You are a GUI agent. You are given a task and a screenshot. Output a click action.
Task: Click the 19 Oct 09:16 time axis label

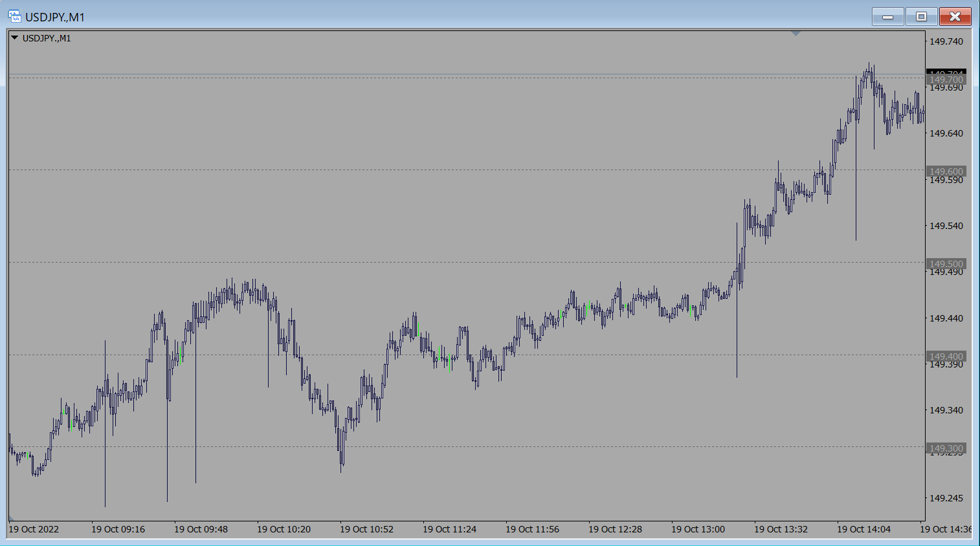click(118, 529)
